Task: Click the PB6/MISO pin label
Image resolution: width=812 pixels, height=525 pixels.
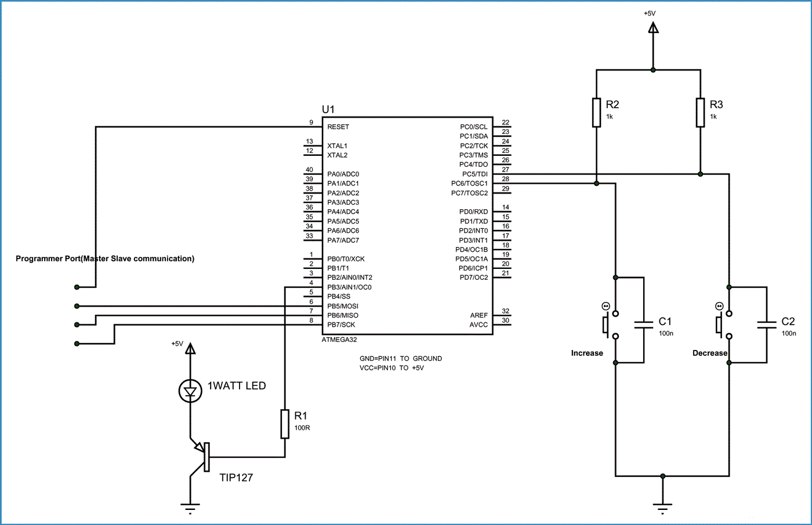Action: tap(343, 316)
